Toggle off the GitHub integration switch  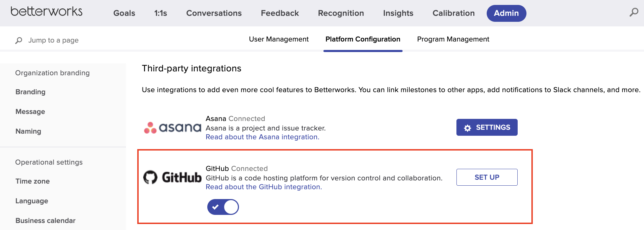223,207
